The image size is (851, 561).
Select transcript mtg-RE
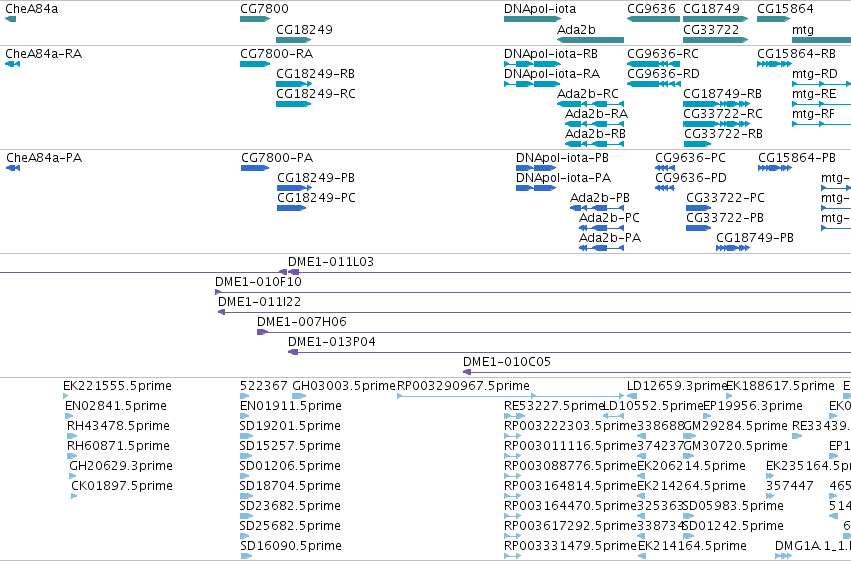click(x=814, y=94)
